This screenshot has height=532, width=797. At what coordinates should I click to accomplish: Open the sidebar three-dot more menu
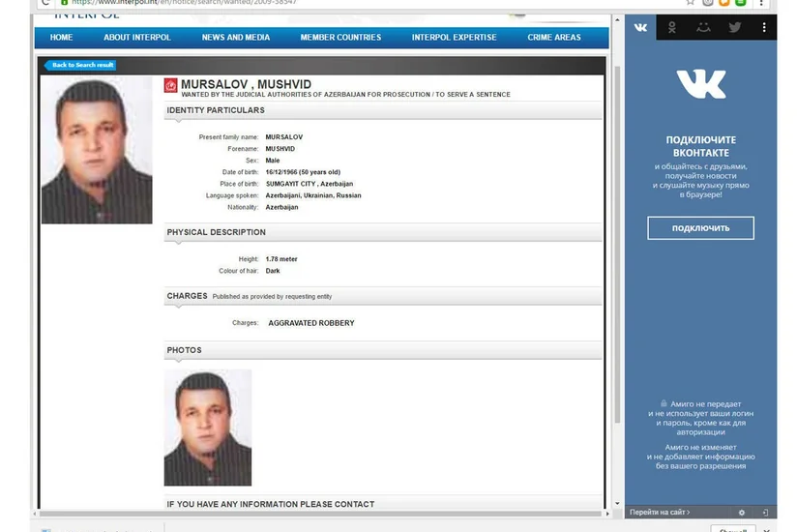click(764, 27)
